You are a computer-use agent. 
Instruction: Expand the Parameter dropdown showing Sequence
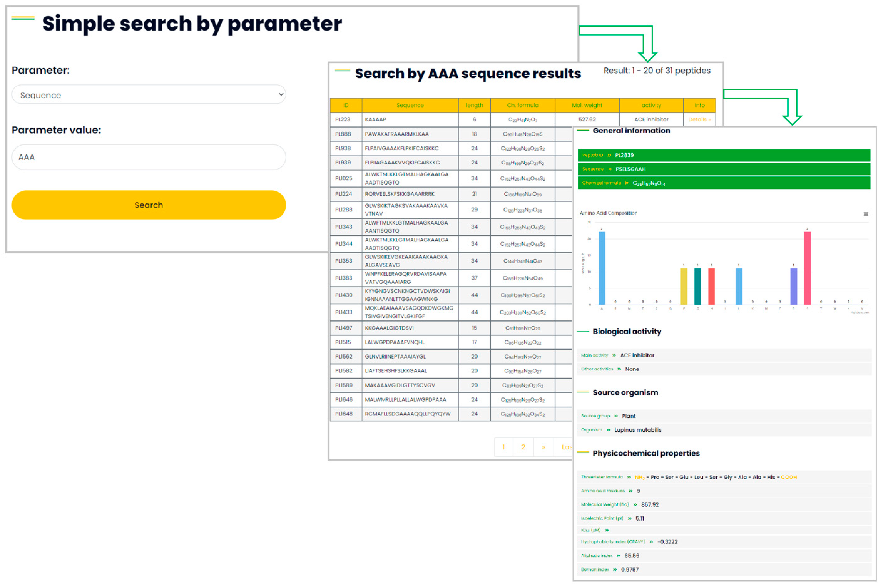tap(149, 95)
